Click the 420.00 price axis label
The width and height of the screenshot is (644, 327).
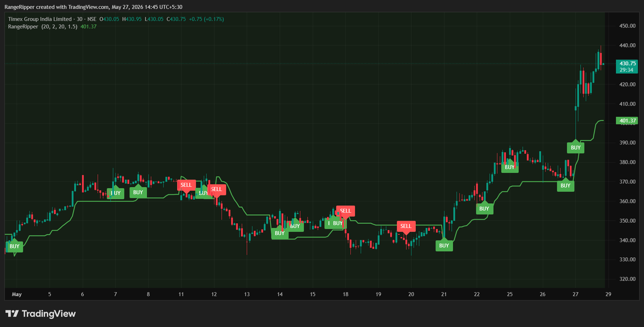click(x=627, y=85)
